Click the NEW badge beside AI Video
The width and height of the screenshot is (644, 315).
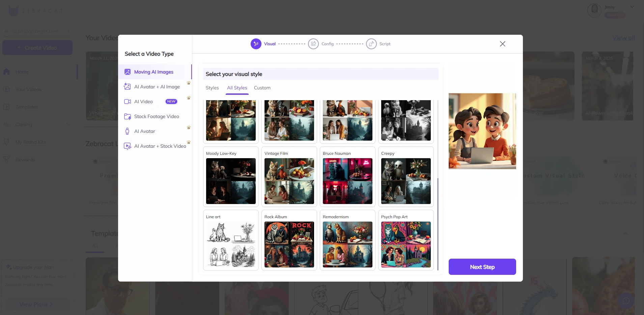pos(171,102)
